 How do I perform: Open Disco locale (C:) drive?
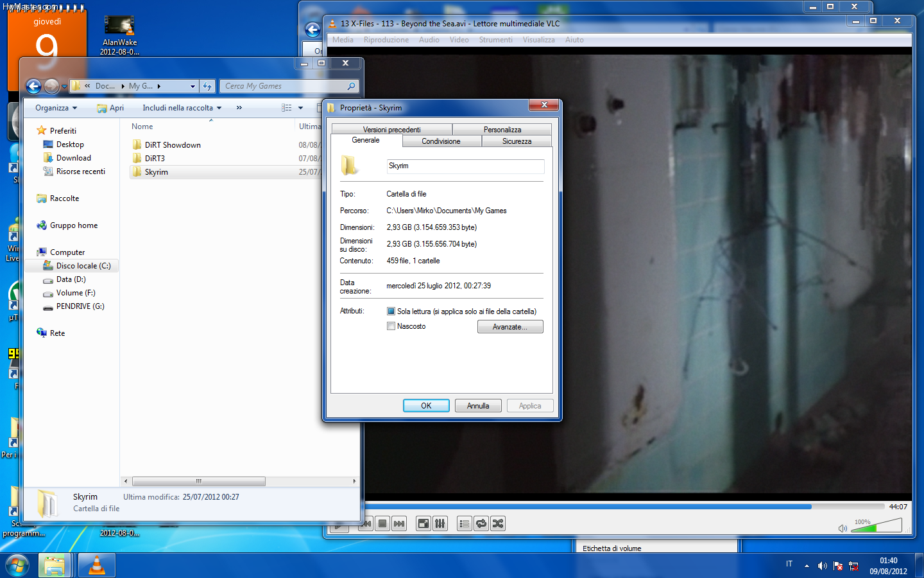click(83, 266)
